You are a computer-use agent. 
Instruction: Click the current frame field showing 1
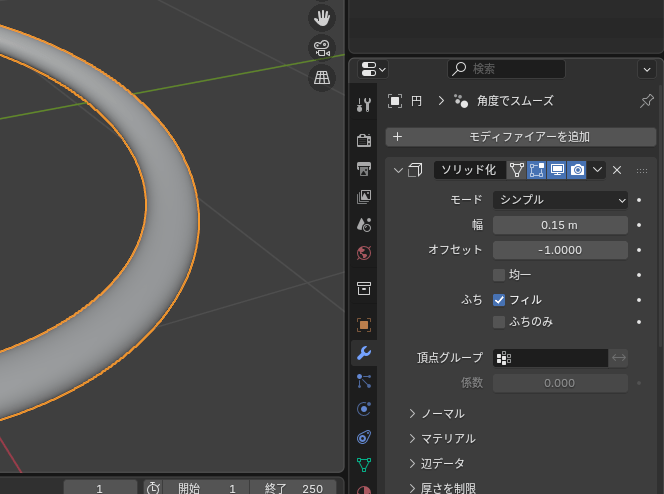pyautogui.click(x=100, y=488)
